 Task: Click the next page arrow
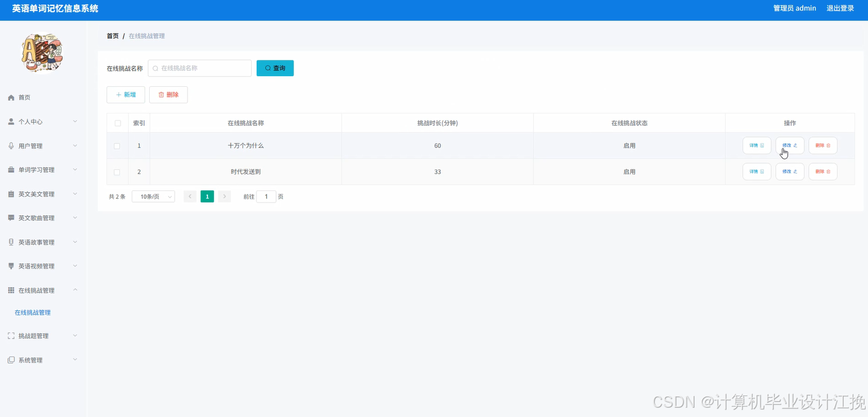coord(224,197)
